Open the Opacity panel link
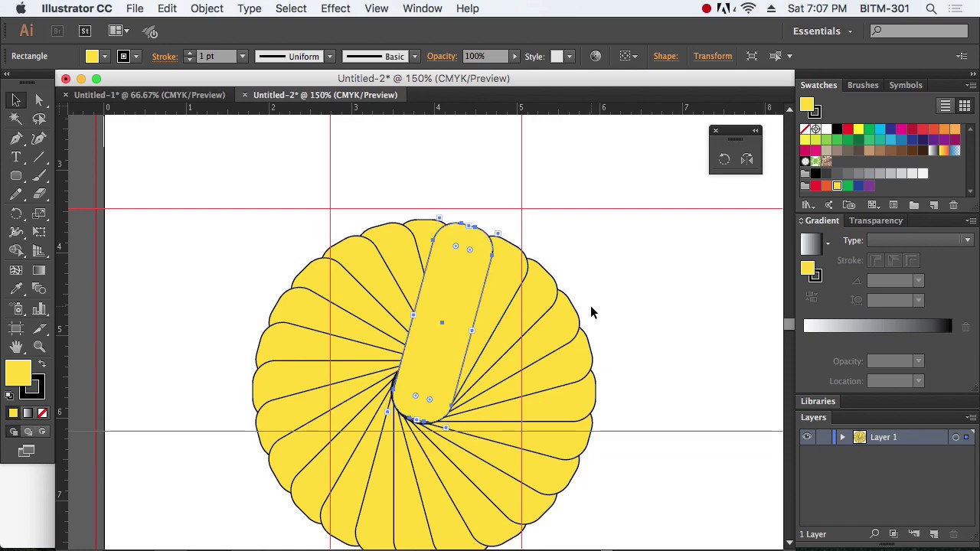The height and width of the screenshot is (551, 980). click(442, 56)
